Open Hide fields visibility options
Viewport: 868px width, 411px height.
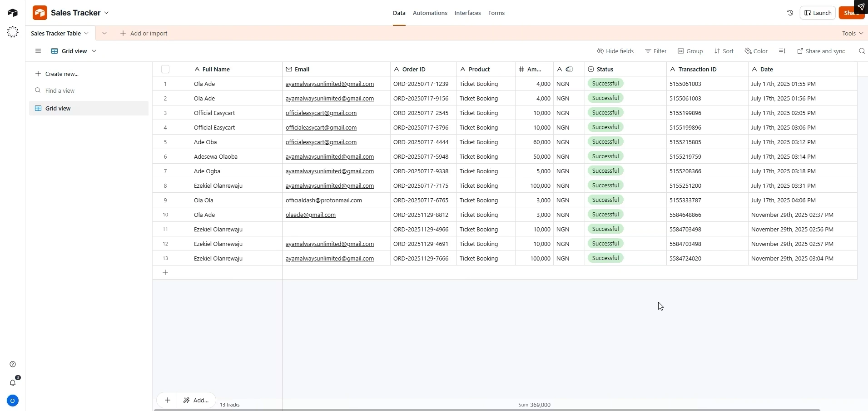[x=615, y=51]
